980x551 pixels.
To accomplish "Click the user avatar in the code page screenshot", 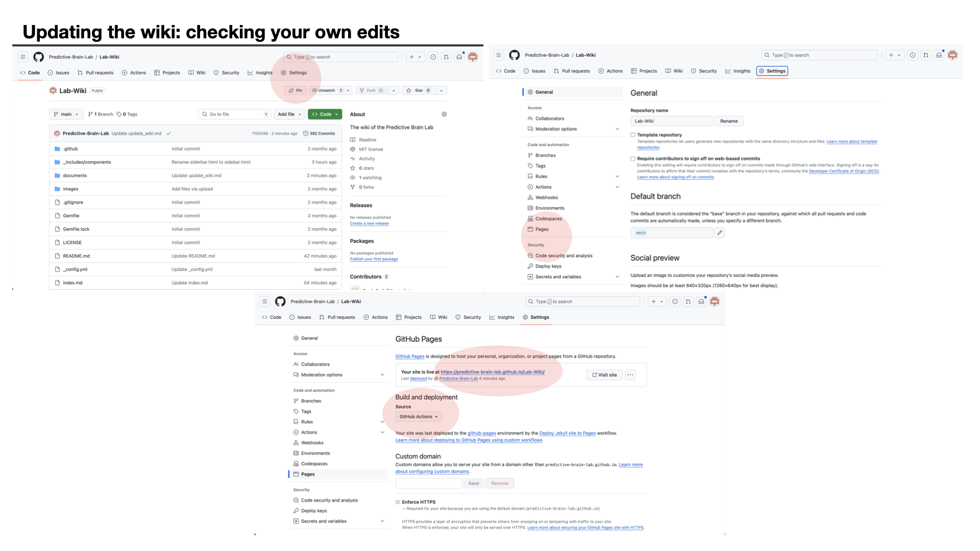I will pos(473,57).
